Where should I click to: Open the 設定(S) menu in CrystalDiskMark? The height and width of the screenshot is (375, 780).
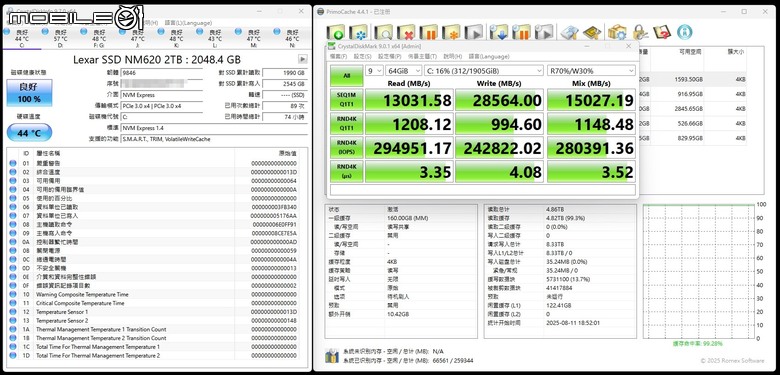[363, 57]
